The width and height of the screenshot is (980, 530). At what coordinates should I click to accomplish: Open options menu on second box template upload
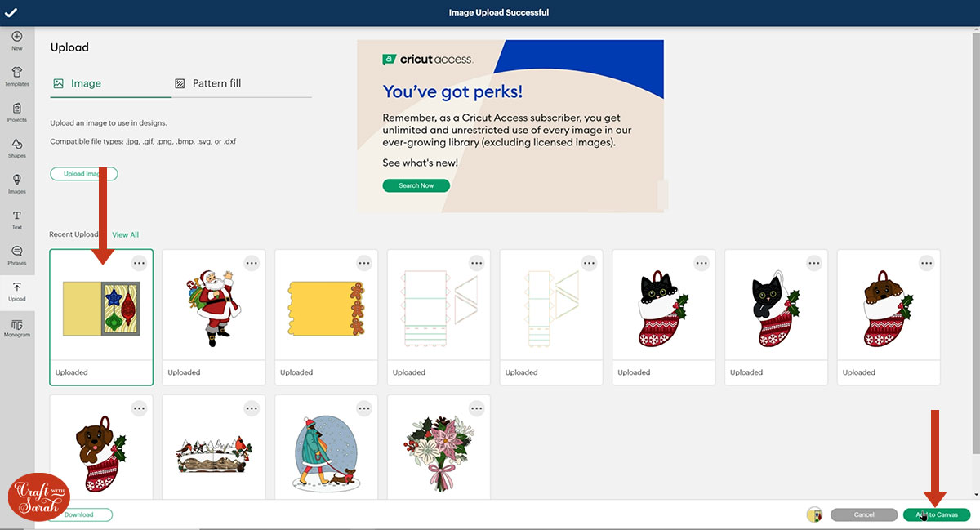click(x=590, y=263)
